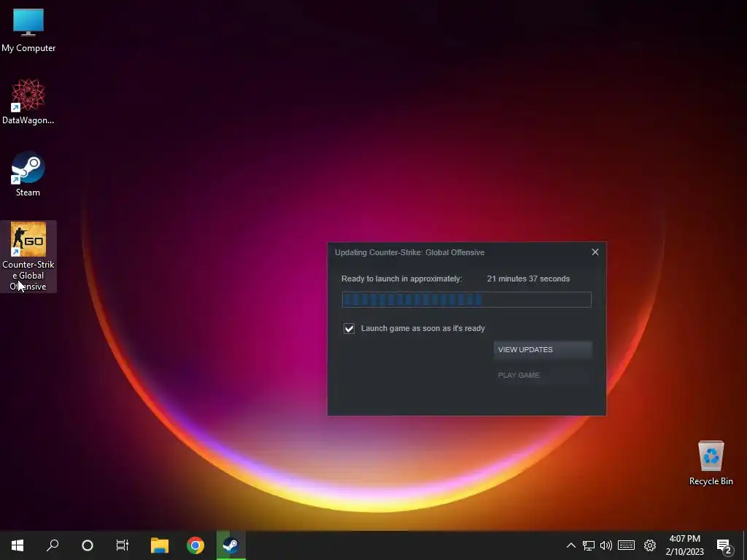Show hidden system tray icons
The height and width of the screenshot is (560, 747).
[570, 545]
